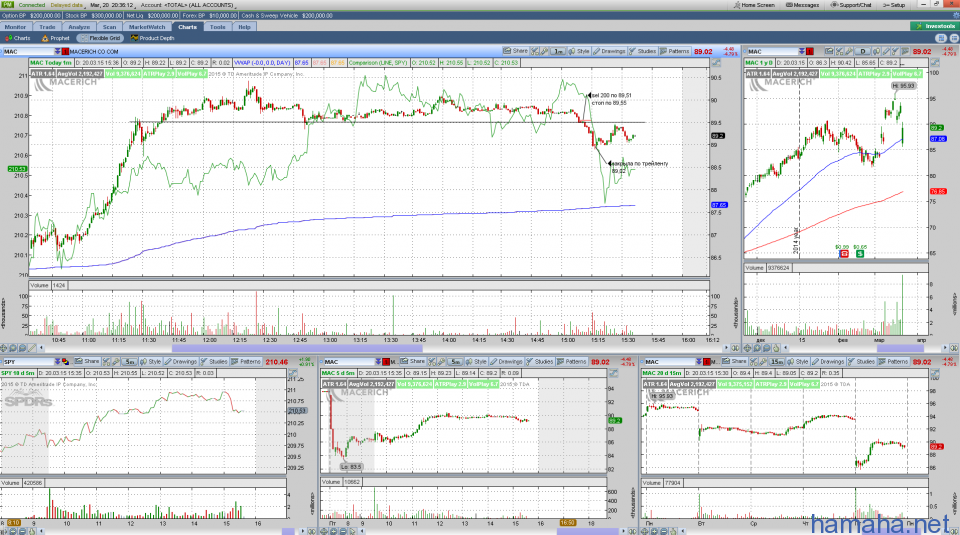Open the Home Screen
The image size is (960, 535).
pos(754,5)
